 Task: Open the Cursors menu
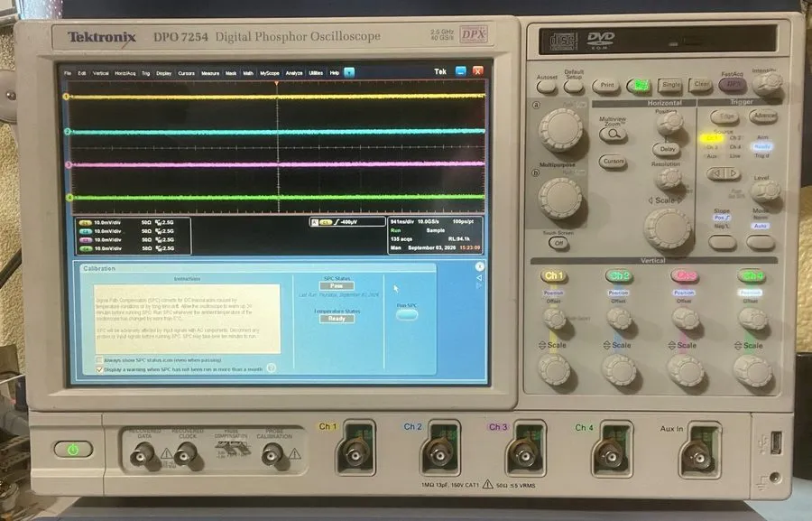(x=187, y=73)
